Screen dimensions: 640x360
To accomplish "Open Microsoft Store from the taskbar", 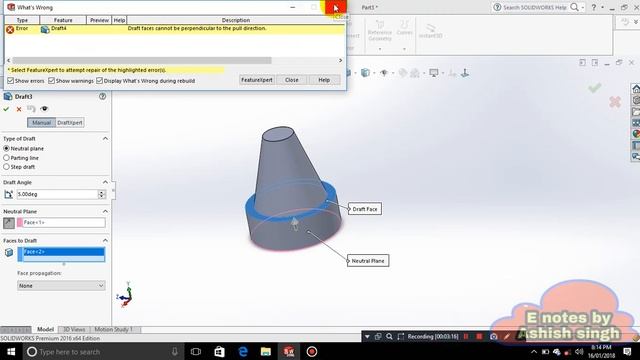I will (x=219, y=351).
